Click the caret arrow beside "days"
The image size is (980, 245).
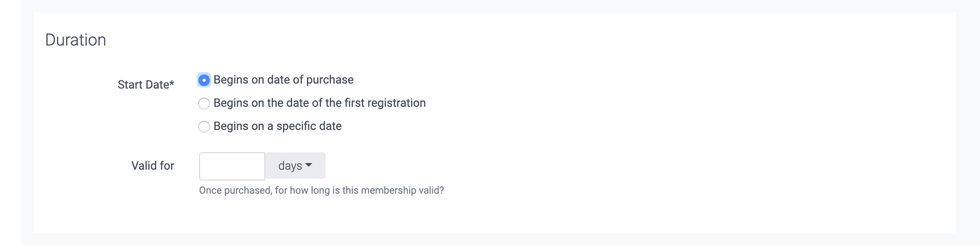(308, 166)
